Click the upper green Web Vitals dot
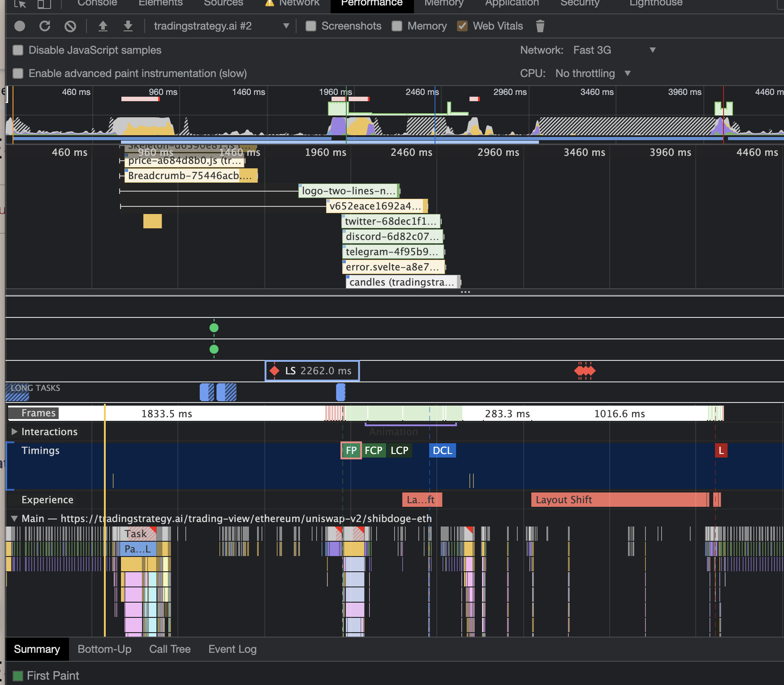Image resolution: width=784 pixels, height=685 pixels. pos(214,328)
